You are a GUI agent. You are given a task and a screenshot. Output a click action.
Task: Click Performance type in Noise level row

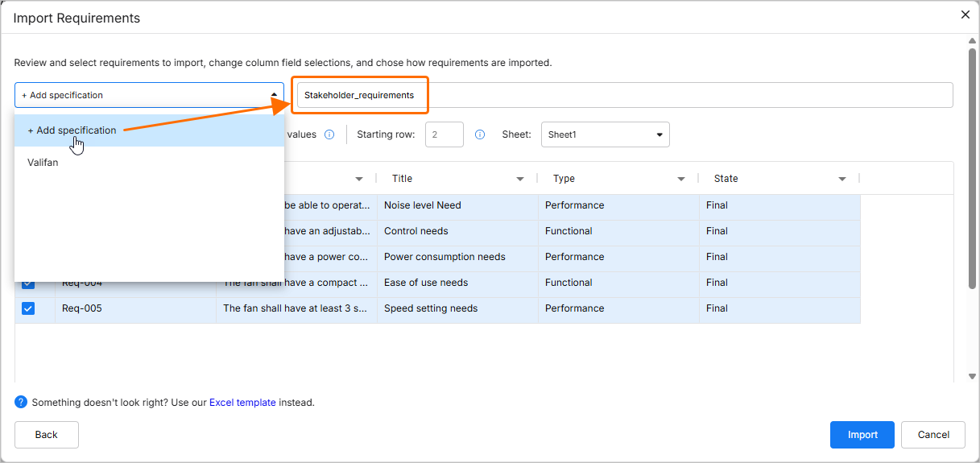(x=618, y=205)
